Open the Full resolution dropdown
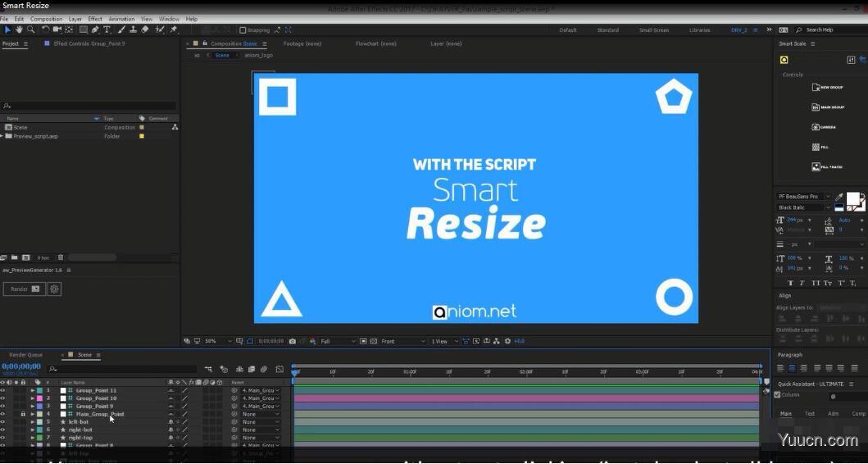 (x=339, y=341)
